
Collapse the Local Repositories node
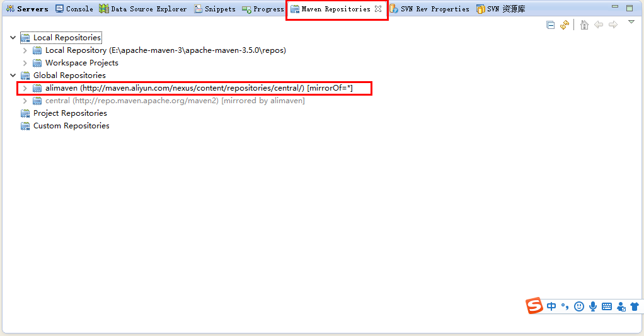pyautogui.click(x=13, y=38)
